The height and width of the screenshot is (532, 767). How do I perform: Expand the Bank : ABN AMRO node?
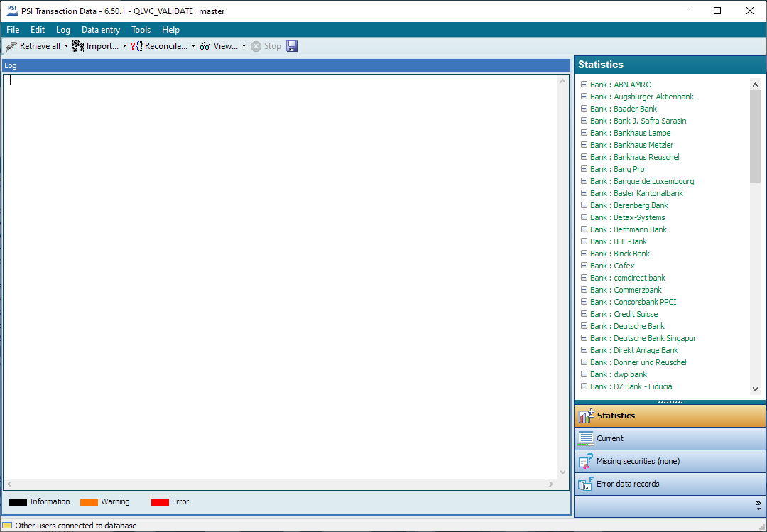point(584,85)
